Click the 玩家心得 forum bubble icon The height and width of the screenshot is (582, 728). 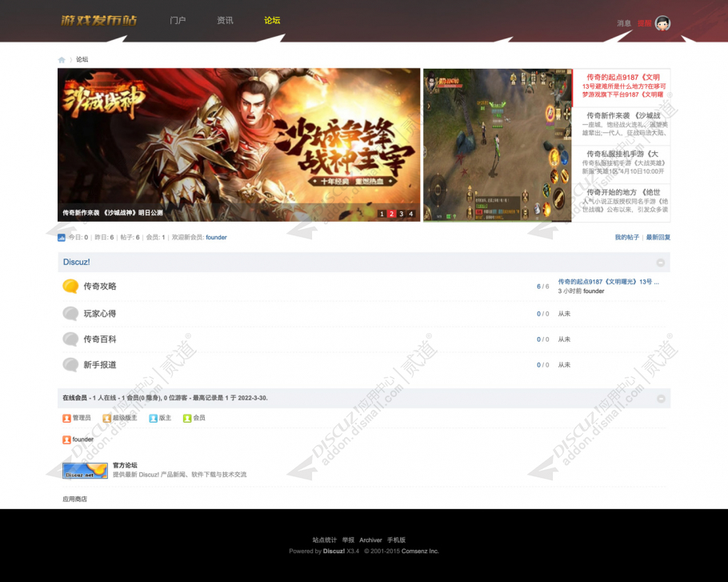click(x=70, y=314)
